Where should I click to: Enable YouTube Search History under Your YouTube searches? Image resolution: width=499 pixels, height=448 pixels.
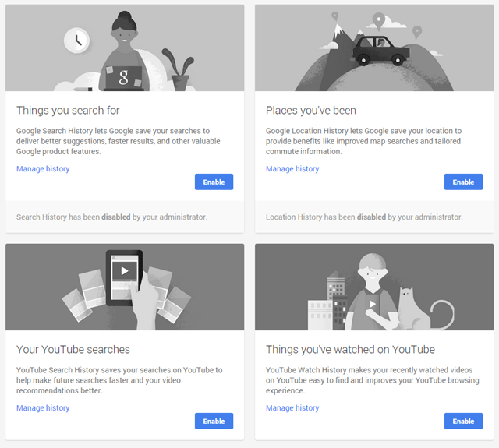click(214, 421)
